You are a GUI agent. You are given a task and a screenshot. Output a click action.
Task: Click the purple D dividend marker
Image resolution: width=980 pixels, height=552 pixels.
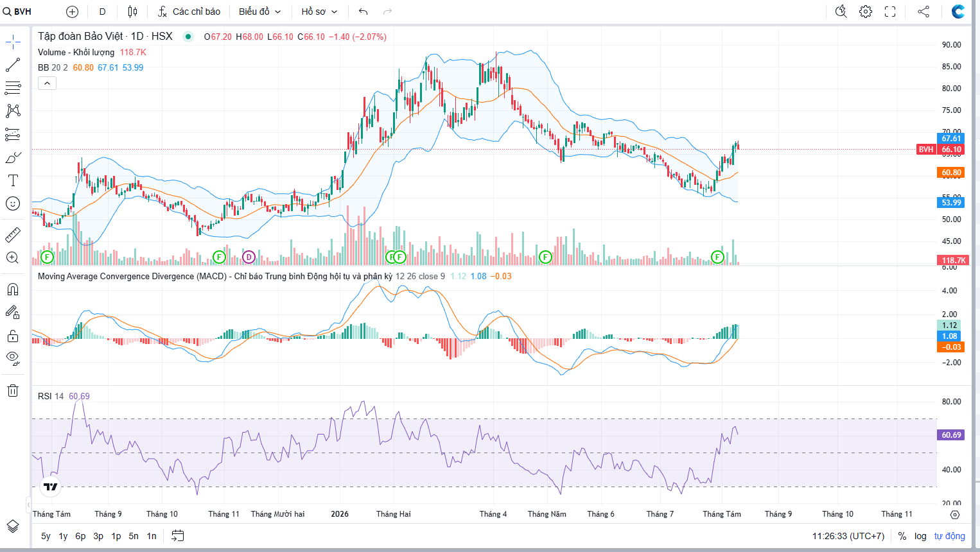pos(249,257)
